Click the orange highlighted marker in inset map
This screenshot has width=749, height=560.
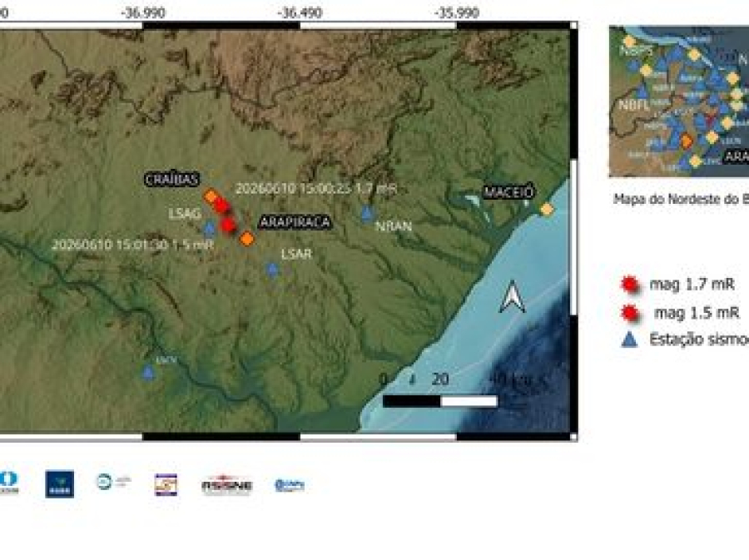click(x=687, y=141)
